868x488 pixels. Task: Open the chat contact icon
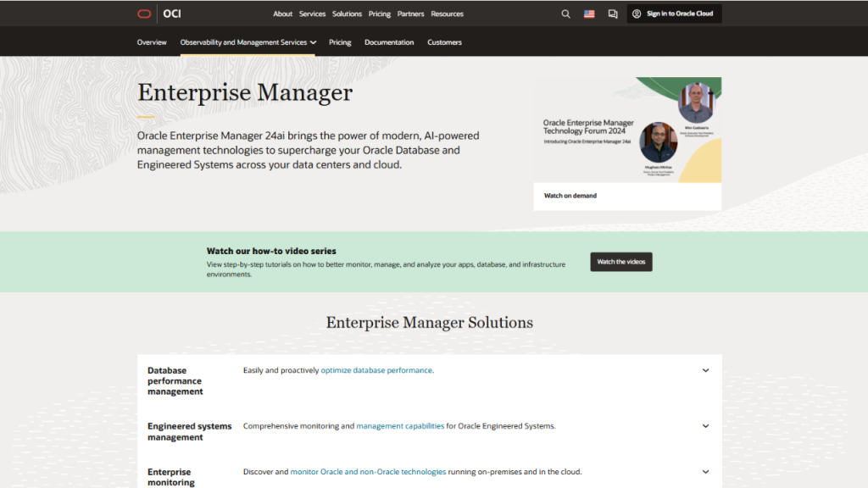(x=613, y=14)
